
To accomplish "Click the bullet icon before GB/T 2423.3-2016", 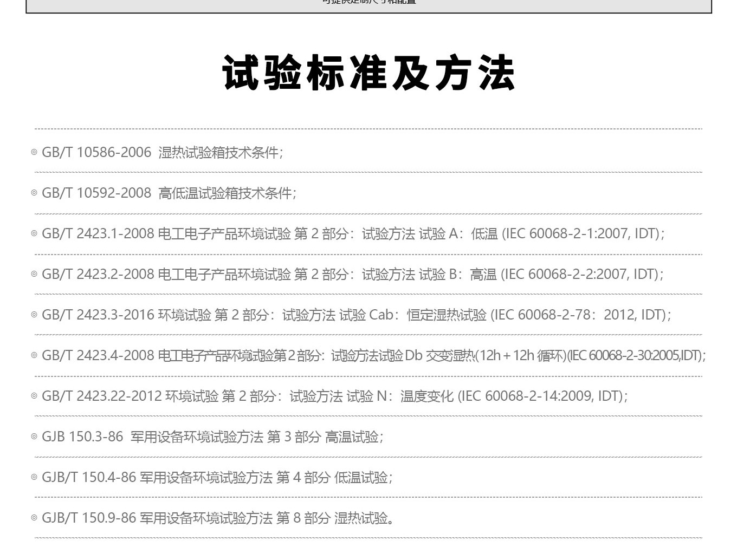I will click(34, 315).
